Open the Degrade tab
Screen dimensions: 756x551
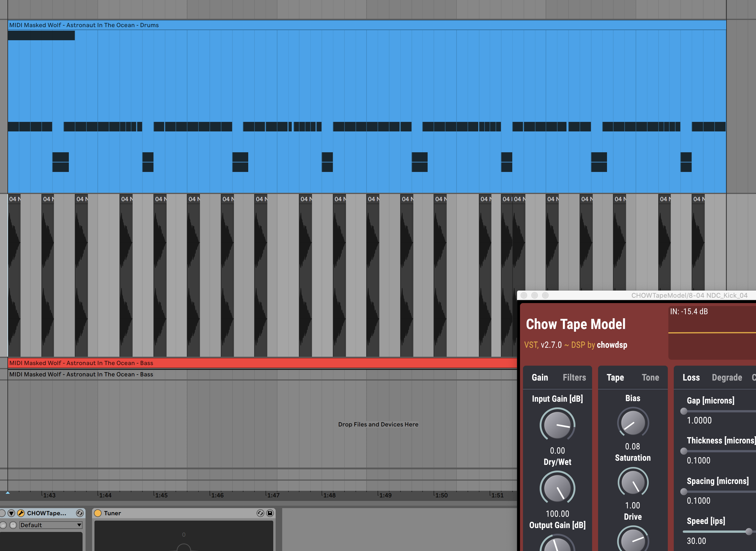coord(727,377)
